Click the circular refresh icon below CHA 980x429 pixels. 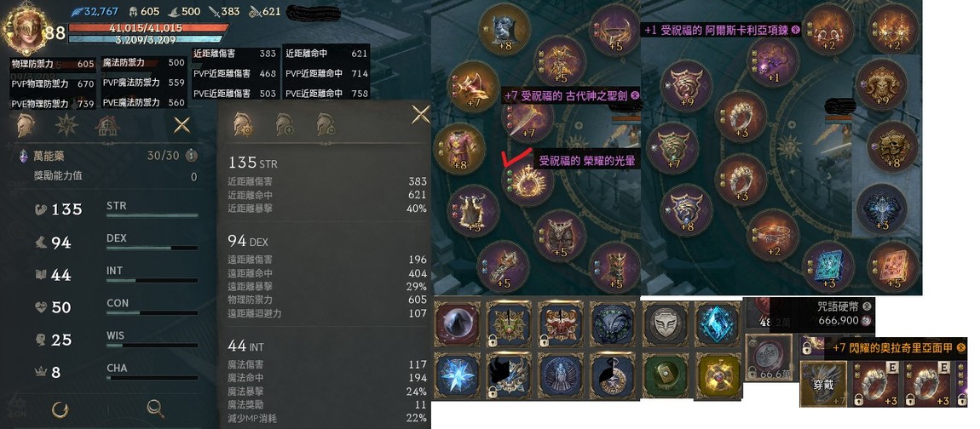(60, 409)
